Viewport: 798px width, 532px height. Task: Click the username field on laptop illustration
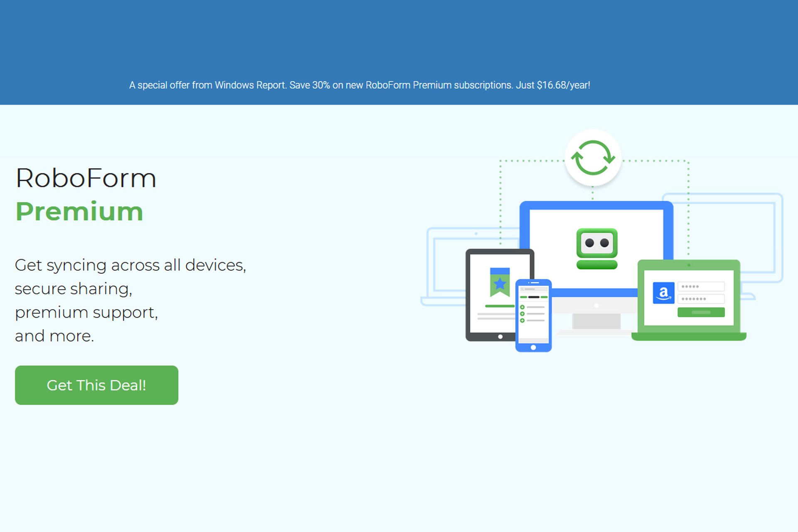coord(701,286)
